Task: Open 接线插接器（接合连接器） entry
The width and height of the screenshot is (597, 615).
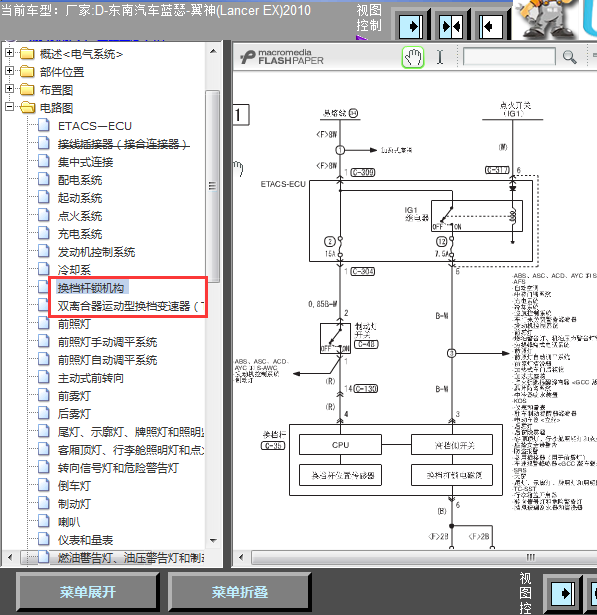Action: (124, 144)
